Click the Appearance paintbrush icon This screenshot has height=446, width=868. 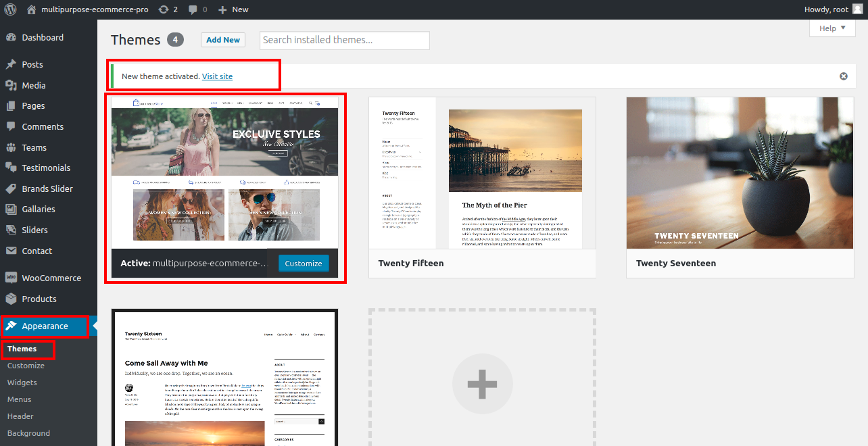click(x=11, y=326)
